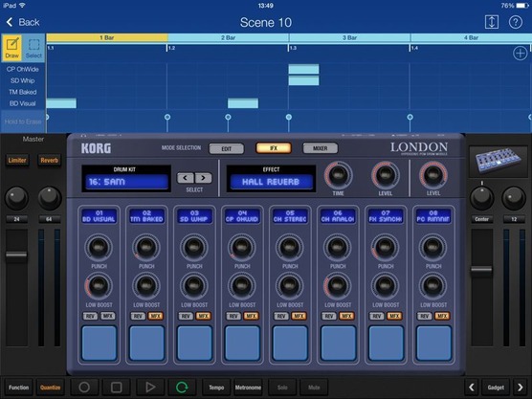Click the 06 OH Analog LOW BOOST knob
532x399 pixels.
coord(338,286)
